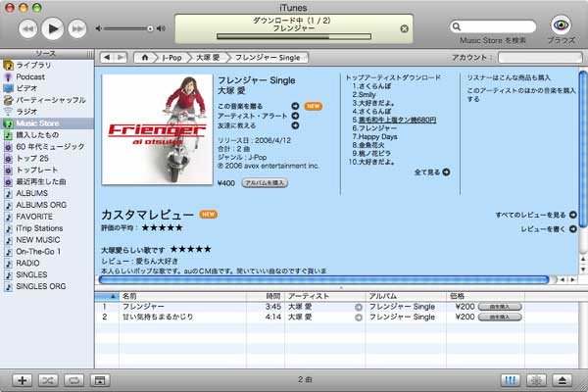The image size is (588, 392).
Task: Click すべてのレビューを見る link
Action: point(536,215)
